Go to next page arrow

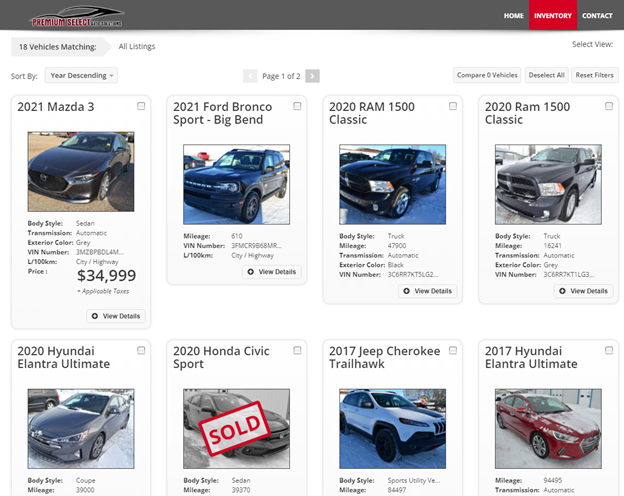(312, 76)
